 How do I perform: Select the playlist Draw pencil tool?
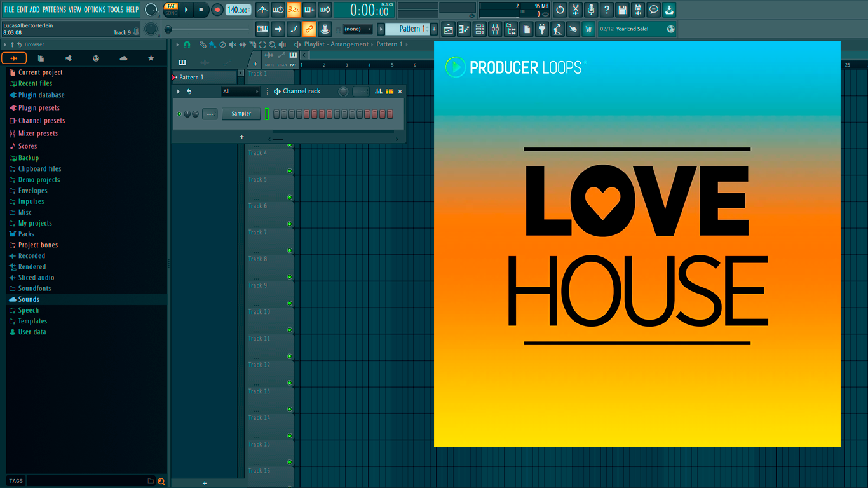203,44
